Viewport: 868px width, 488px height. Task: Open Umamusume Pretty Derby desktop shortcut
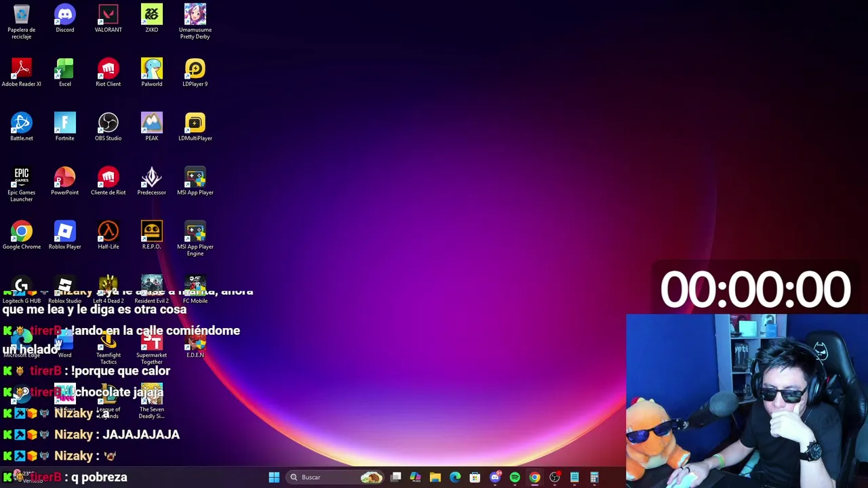pos(195,22)
